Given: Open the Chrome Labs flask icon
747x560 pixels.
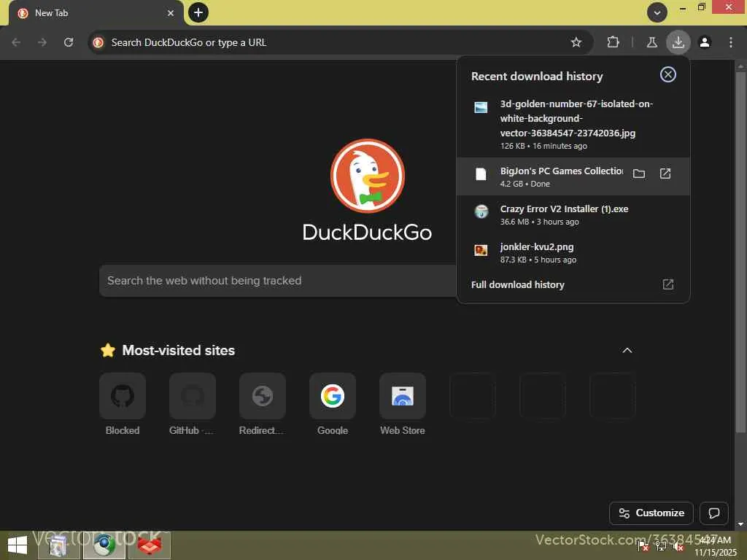Looking at the screenshot, I should tap(651, 42).
